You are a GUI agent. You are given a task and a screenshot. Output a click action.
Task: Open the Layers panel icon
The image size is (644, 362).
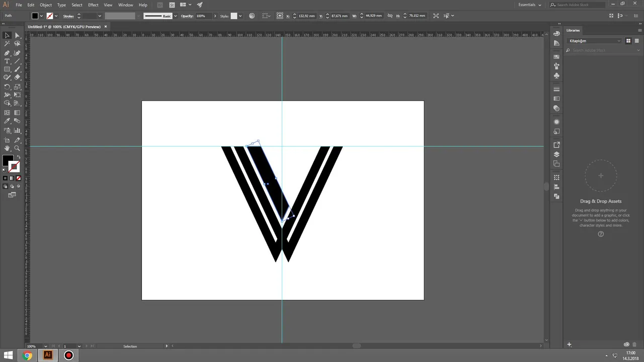click(556, 154)
